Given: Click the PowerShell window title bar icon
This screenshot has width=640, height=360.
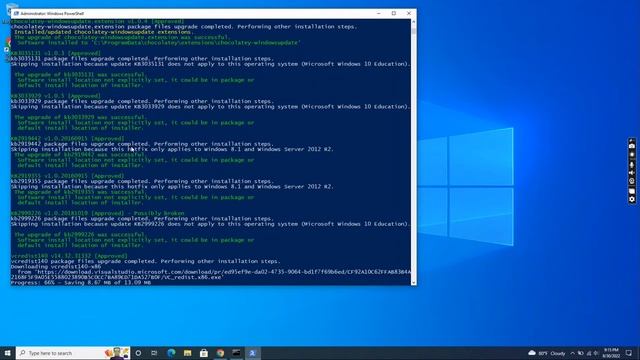Looking at the screenshot, I should point(16,13).
